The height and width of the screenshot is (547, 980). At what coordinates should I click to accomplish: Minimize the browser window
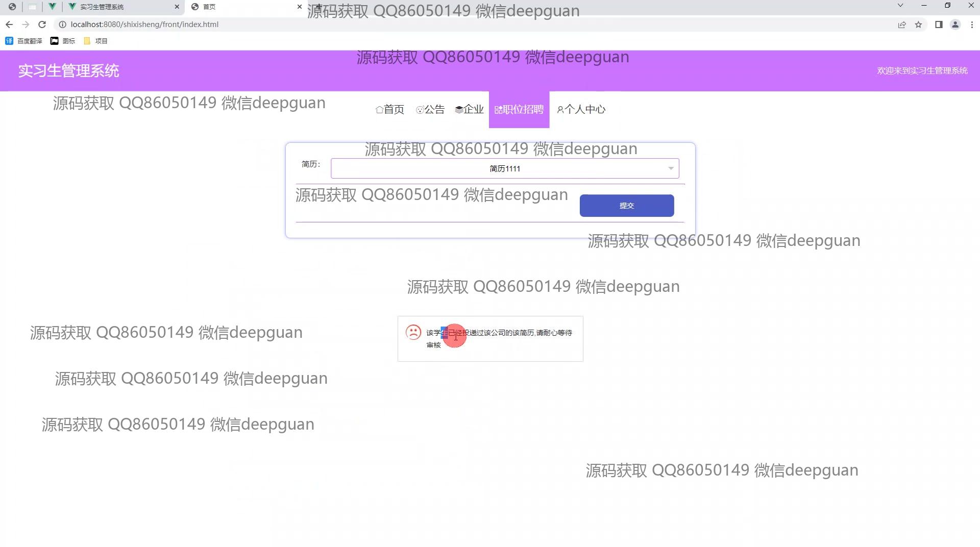[924, 6]
